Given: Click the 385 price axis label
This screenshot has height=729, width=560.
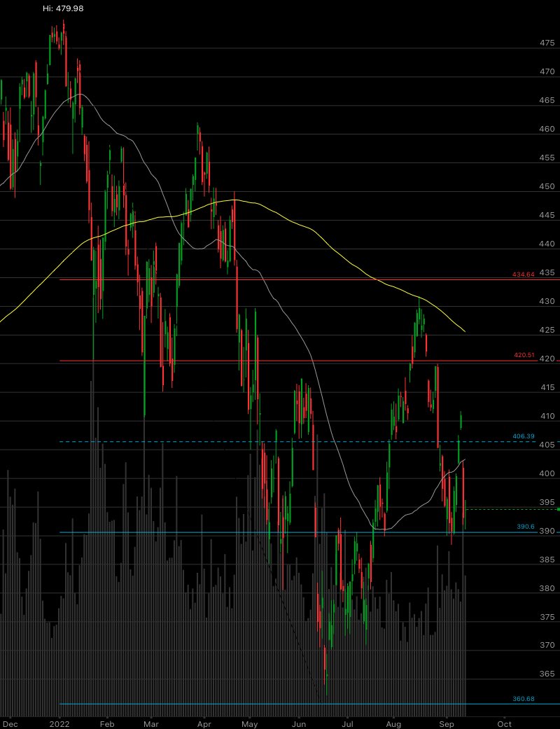Looking at the screenshot, I should pos(547,560).
